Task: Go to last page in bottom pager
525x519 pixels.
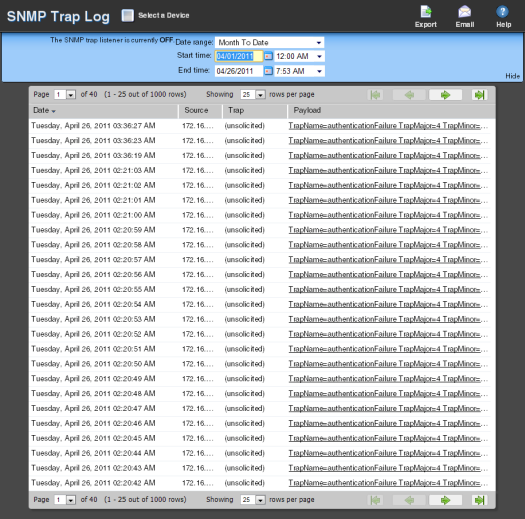Action: coord(479,500)
